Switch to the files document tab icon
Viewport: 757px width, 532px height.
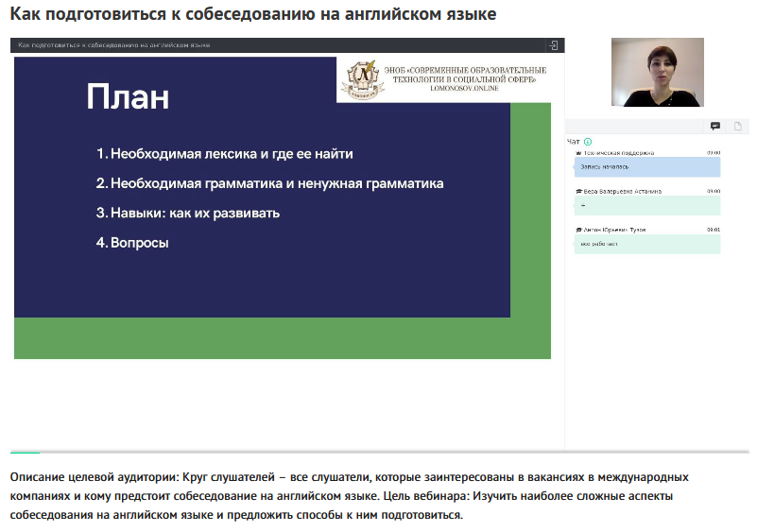738,127
